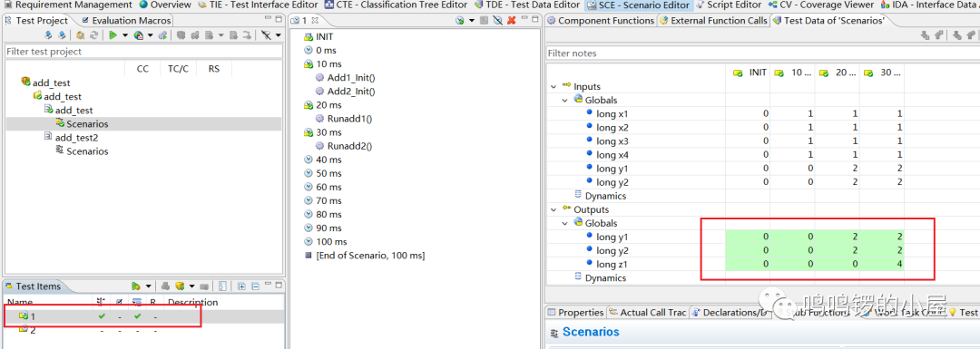This screenshot has width=980, height=349.
Task: Select SCE - Scenario Editor perspective
Action: click(x=638, y=5)
